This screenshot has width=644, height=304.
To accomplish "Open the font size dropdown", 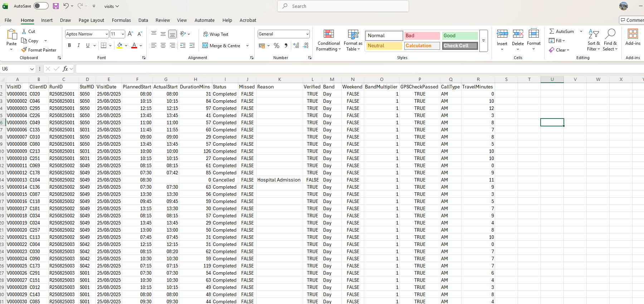I will tap(123, 34).
